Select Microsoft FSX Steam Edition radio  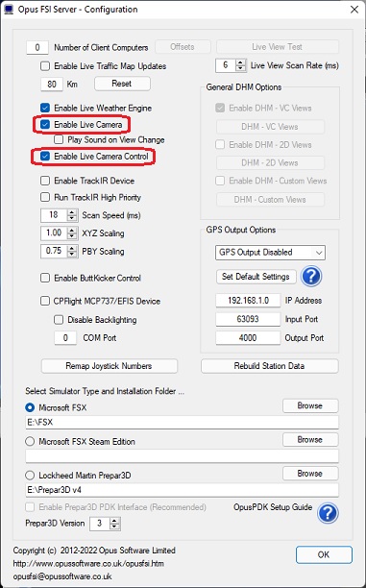tap(30, 442)
